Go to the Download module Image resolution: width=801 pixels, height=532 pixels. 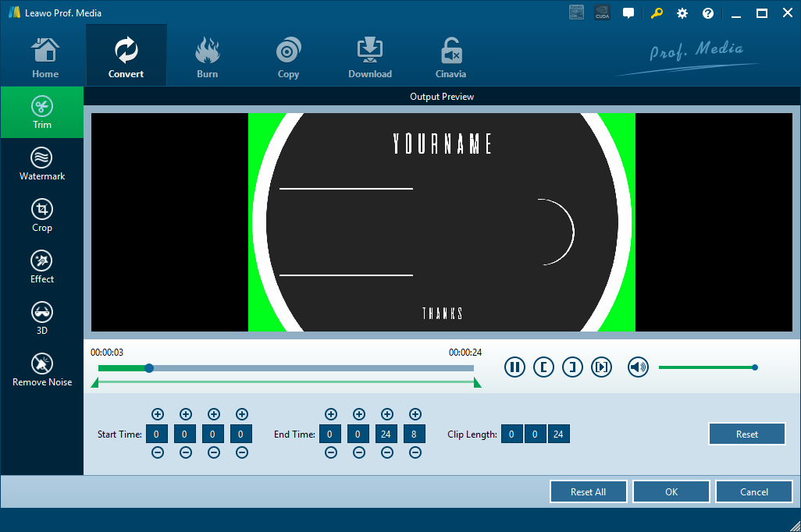click(369, 59)
